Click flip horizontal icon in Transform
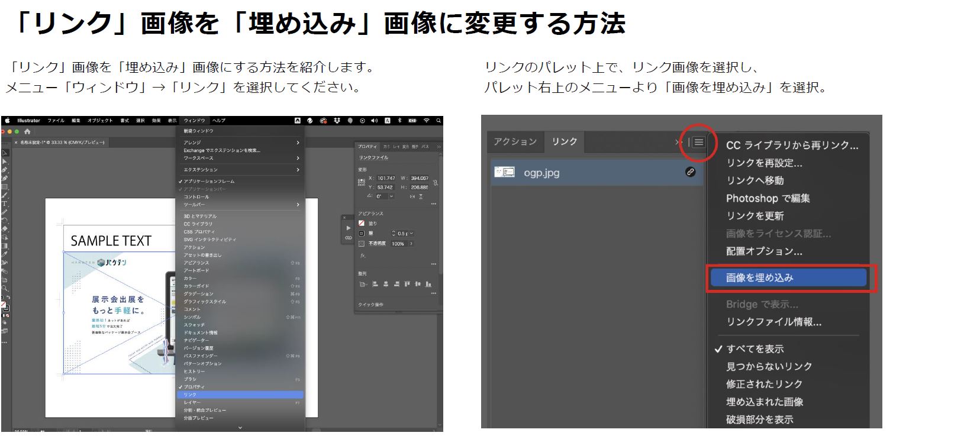This screenshot has width=980, height=439. pos(412,196)
